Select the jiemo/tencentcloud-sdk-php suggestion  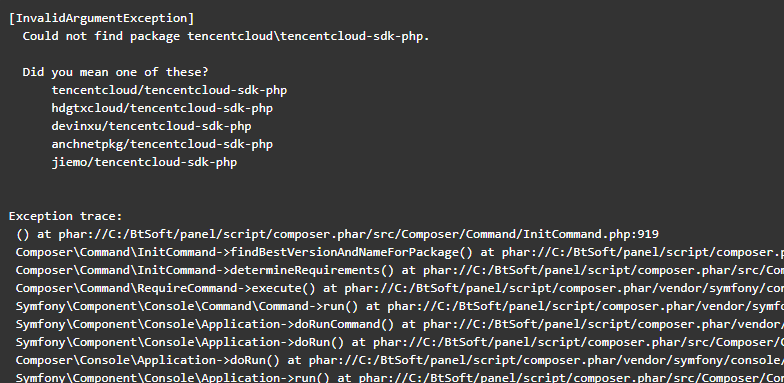(144, 162)
